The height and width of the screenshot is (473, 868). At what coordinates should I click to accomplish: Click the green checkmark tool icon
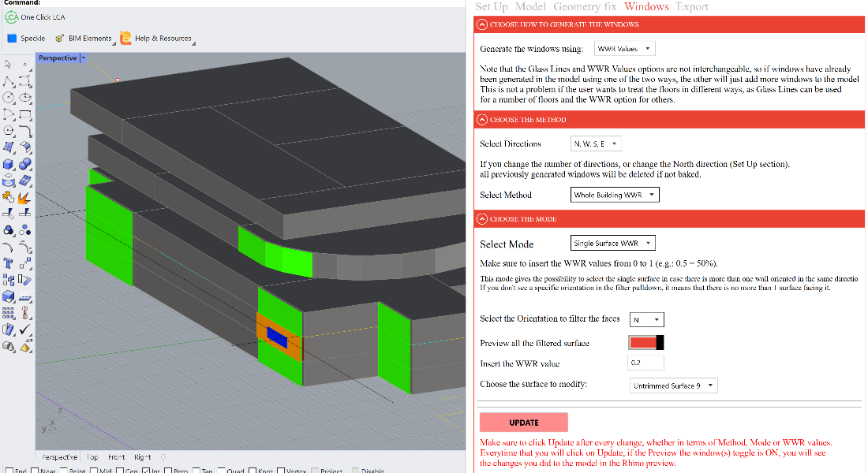[x=25, y=330]
